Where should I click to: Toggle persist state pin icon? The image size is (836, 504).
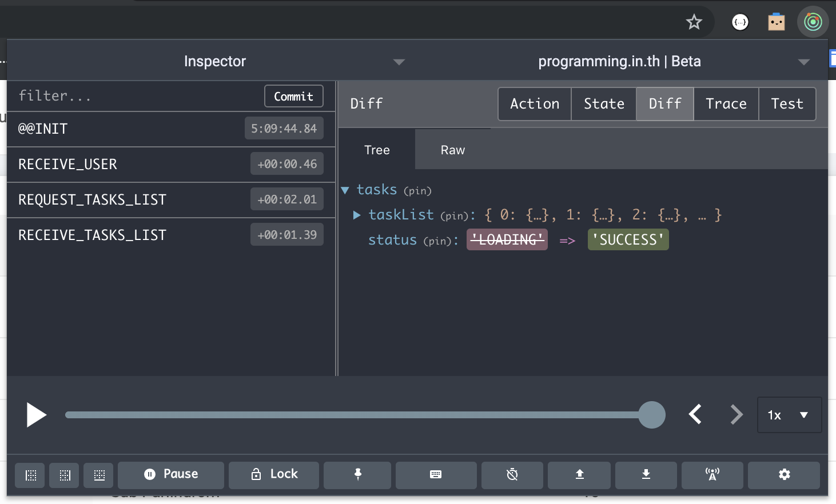tap(357, 475)
